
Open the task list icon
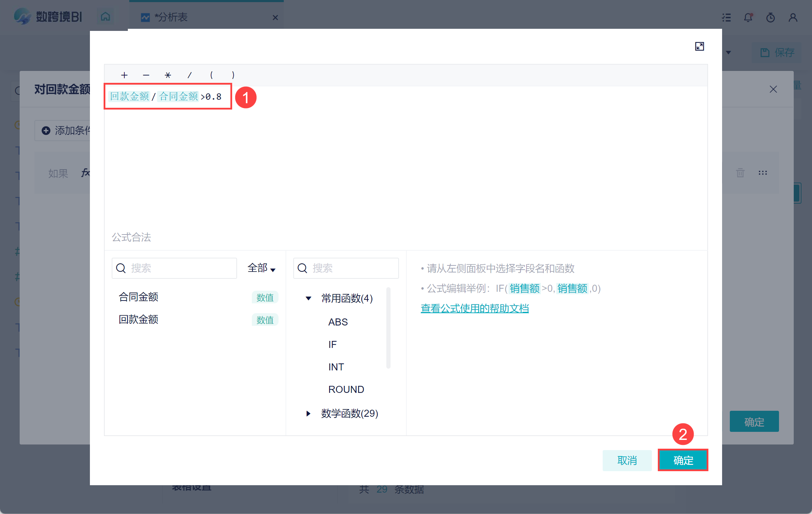click(726, 17)
